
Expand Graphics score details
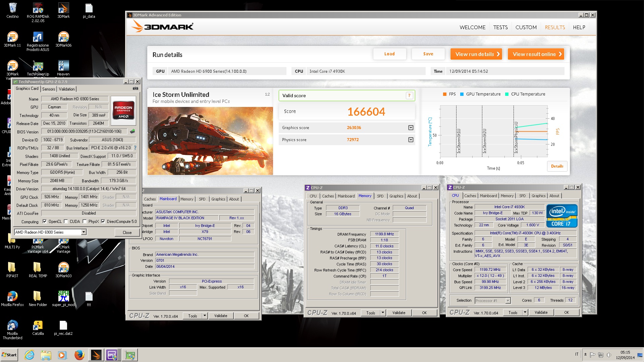click(411, 128)
